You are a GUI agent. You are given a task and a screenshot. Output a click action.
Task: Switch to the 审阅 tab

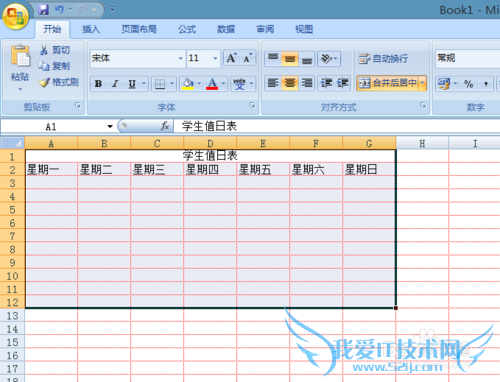[265, 29]
